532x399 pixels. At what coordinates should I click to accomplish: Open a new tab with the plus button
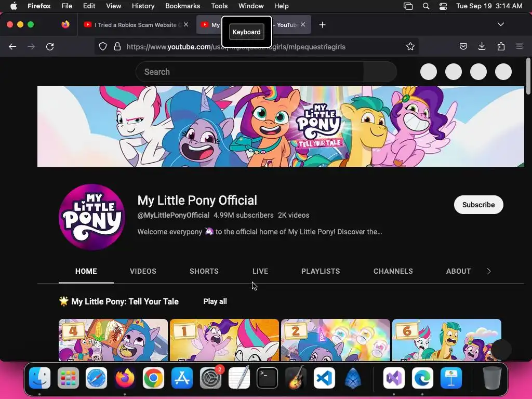click(322, 25)
